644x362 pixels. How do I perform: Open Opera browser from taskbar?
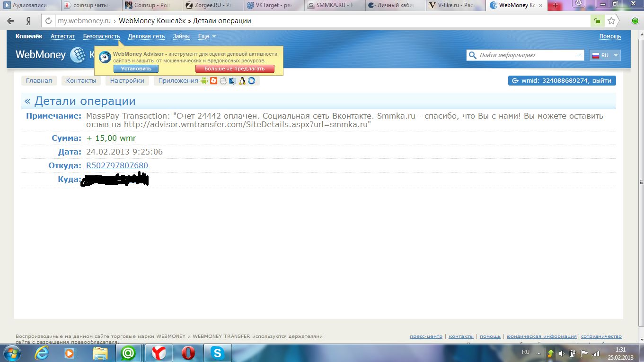(188, 353)
